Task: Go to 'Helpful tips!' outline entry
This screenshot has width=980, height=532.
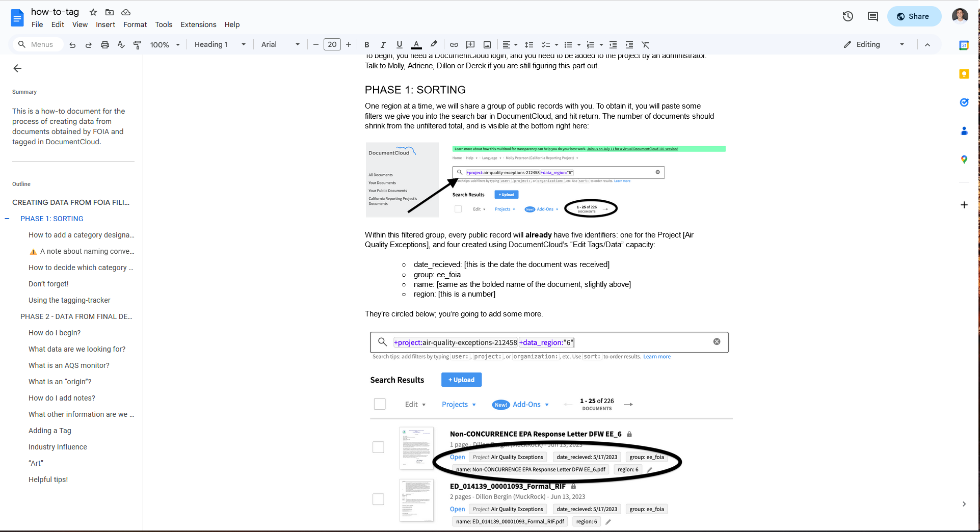Action: point(48,480)
